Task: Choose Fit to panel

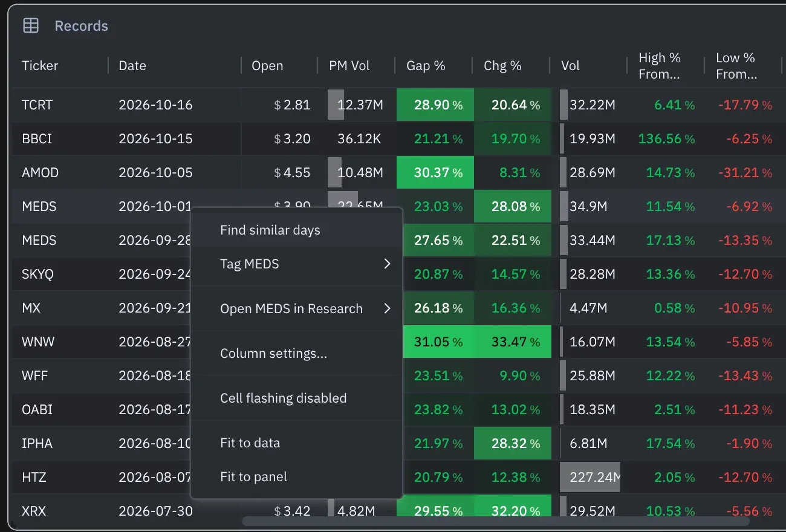Action: [x=296, y=477]
